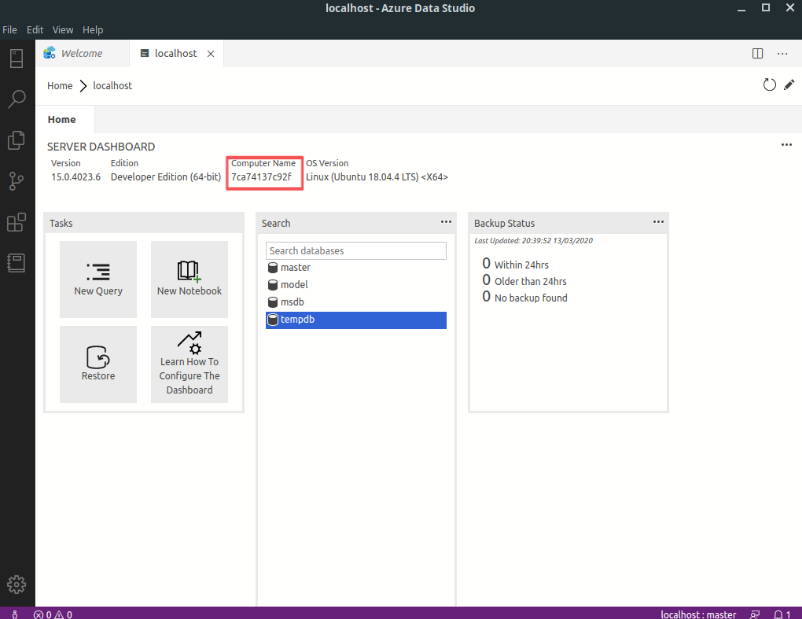Select the master database
The width and height of the screenshot is (802, 619).
coord(356,268)
